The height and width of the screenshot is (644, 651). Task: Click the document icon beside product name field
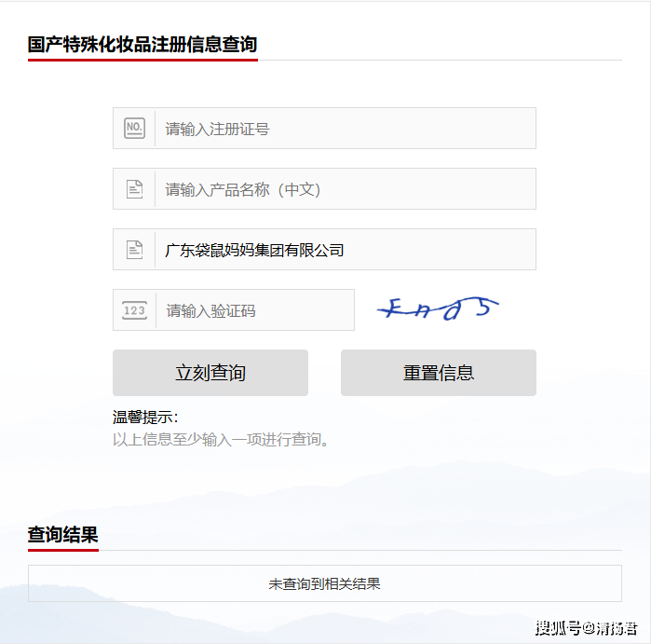coord(134,189)
